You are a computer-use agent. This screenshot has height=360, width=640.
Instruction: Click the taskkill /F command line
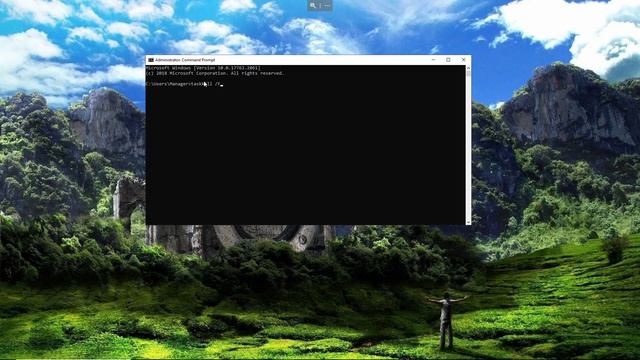[184, 84]
